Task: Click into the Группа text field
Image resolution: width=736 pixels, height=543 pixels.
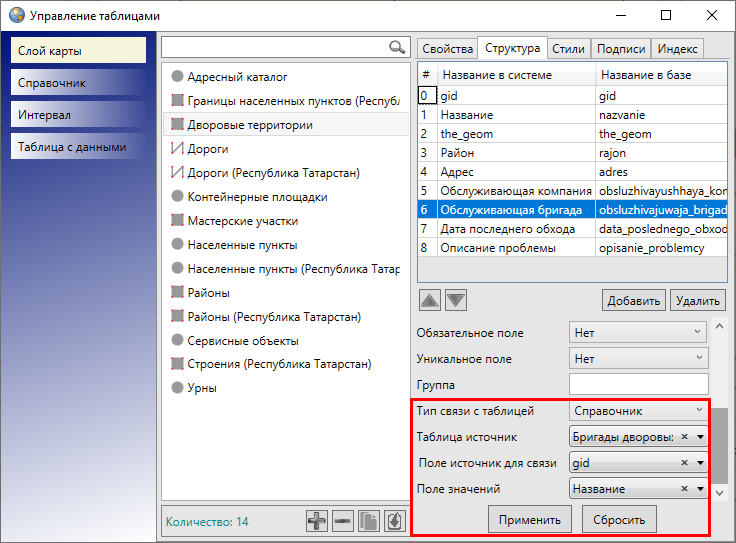Action: coord(638,384)
